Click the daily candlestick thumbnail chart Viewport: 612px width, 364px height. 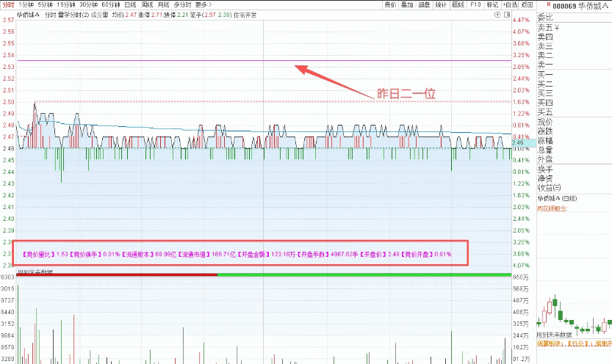click(574, 316)
